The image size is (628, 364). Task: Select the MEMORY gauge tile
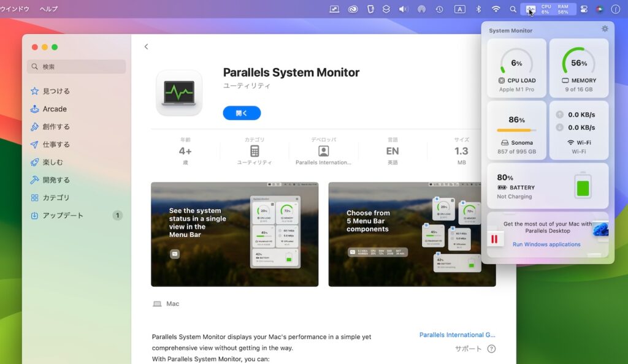pos(578,68)
